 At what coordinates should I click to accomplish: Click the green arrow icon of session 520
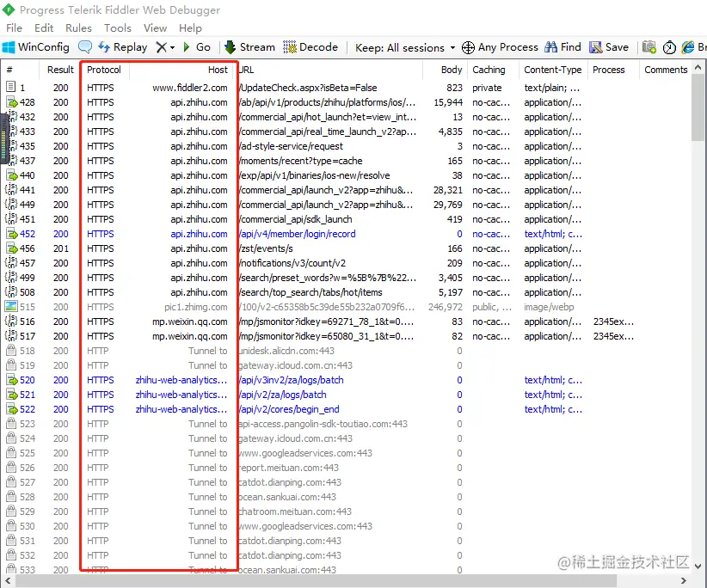tap(11, 380)
